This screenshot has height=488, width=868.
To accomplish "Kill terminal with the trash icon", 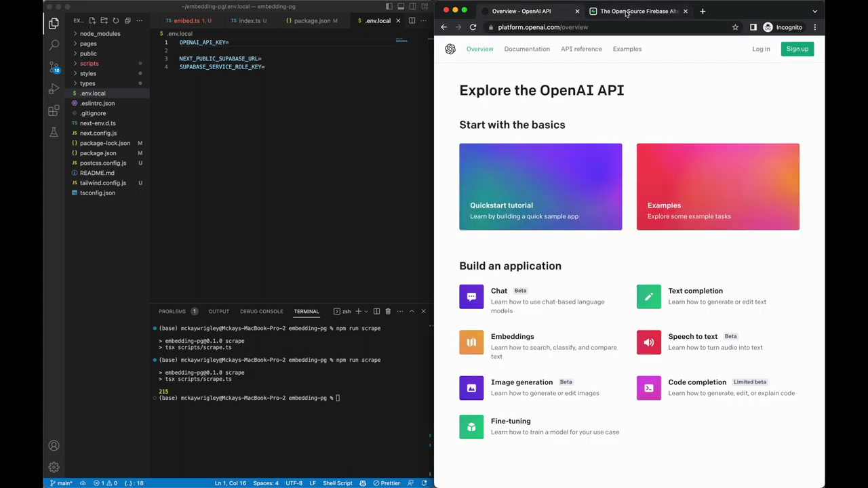I will (388, 311).
